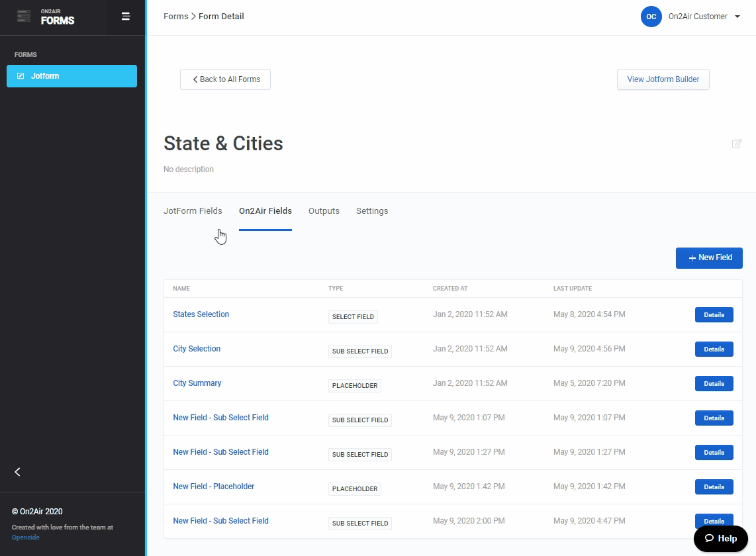Click Forms in the breadcrumb
Screen dimensions: 756x556
click(175, 17)
